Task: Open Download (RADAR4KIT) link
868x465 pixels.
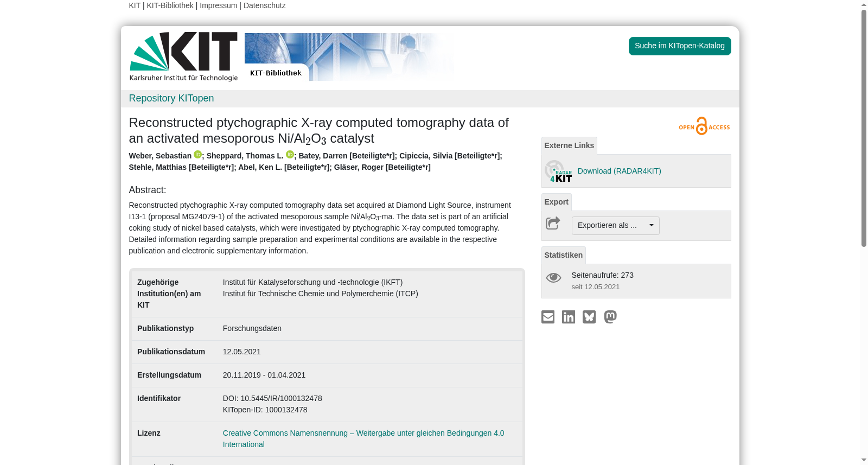Action: click(620, 171)
